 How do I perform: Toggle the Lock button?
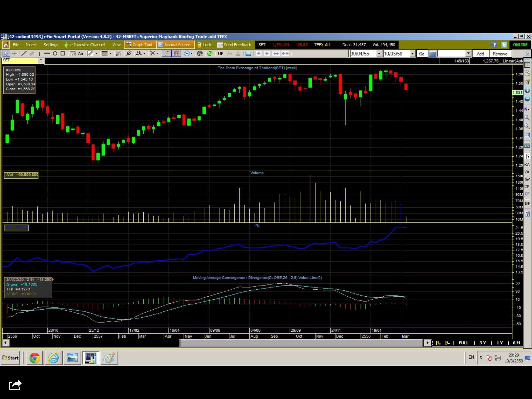tap(204, 45)
